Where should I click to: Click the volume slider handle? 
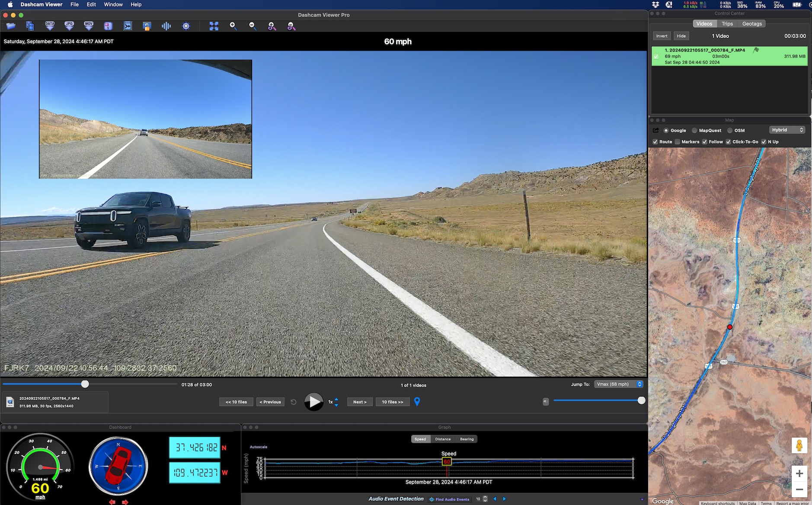pyautogui.click(x=642, y=401)
